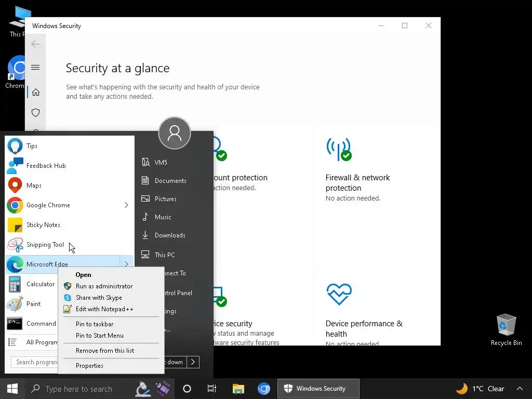Expand Microsoft Edge jump list arrow

[126, 264]
